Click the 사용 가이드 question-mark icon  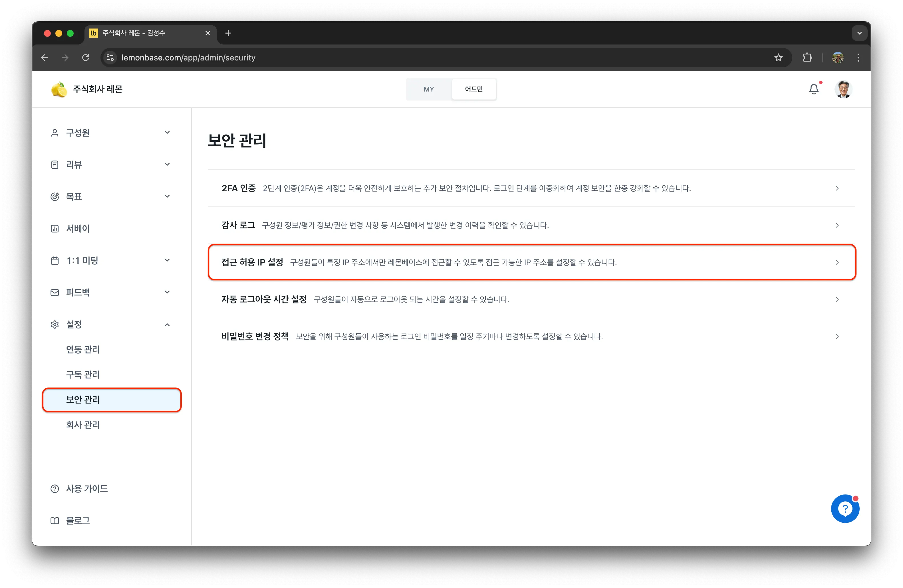click(55, 489)
